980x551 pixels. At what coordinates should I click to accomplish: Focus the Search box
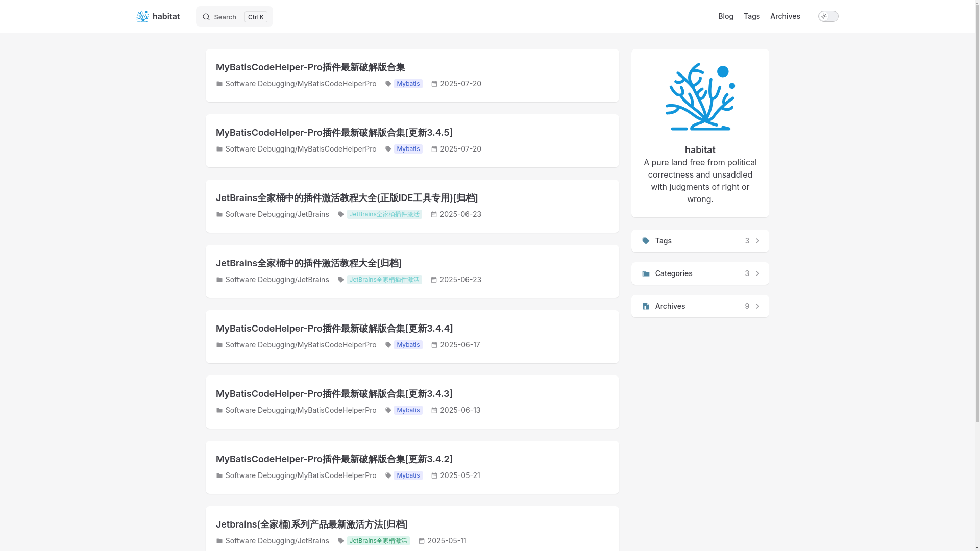234,16
